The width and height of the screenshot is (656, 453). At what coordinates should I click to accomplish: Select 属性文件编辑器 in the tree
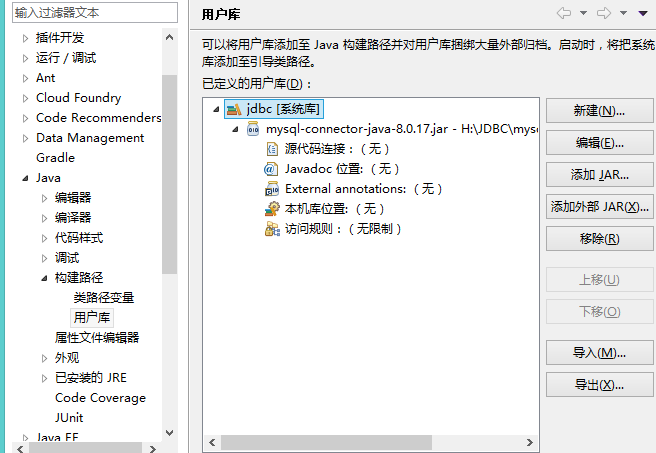click(x=97, y=338)
